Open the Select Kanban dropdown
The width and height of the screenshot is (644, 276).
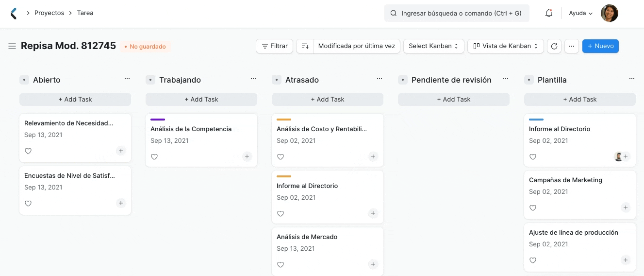pyautogui.click(x=433, y=46)
